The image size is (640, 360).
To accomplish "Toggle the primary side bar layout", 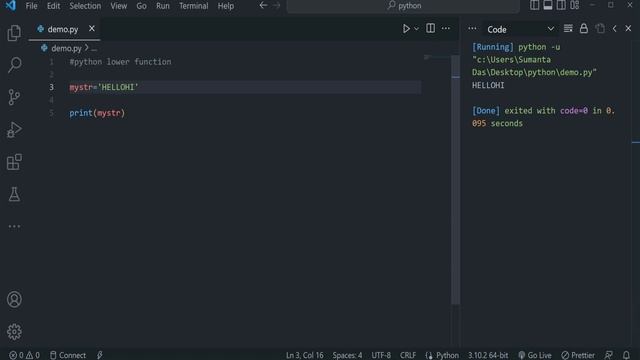I will pyautogui.click(x=534, y=5).
